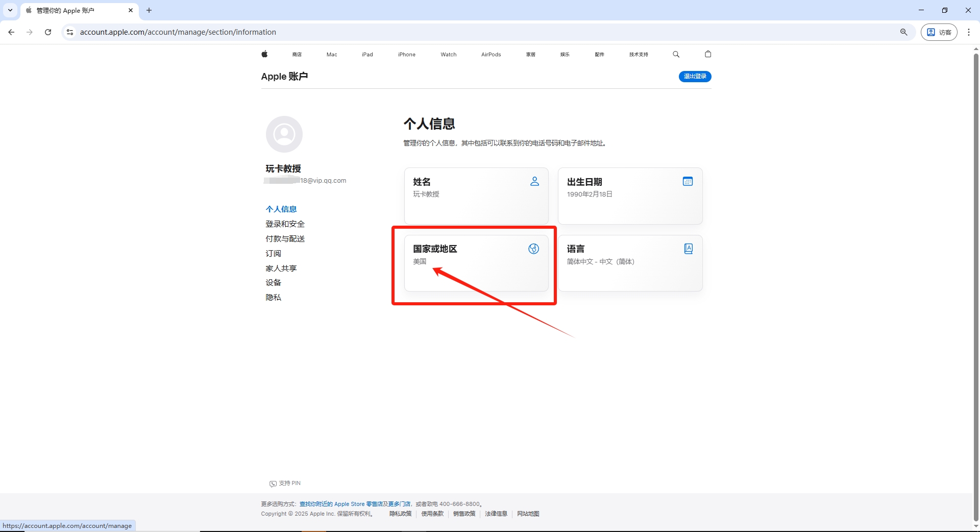
Task: Open 家居 in the Apple navigation
Action: pos(531,55)
